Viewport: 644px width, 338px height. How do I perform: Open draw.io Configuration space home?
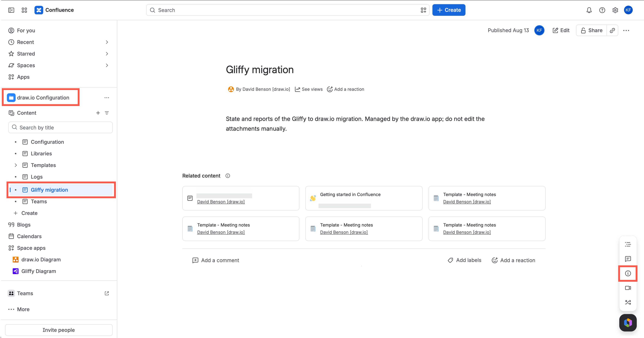(x=43, y=98)
